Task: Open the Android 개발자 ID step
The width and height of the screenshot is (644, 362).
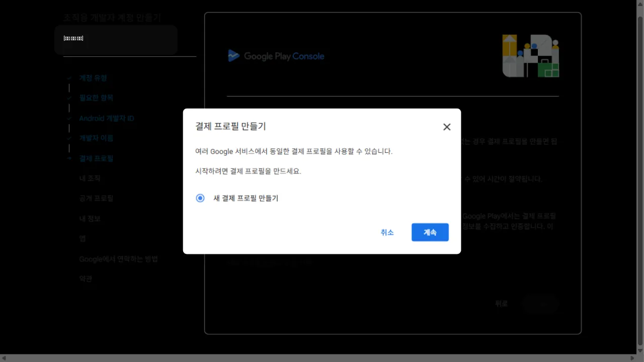Action: 107,118
